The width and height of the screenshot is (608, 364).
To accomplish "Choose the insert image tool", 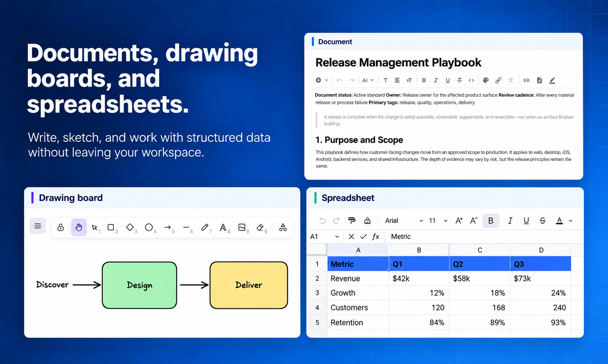I will point(242,227).
